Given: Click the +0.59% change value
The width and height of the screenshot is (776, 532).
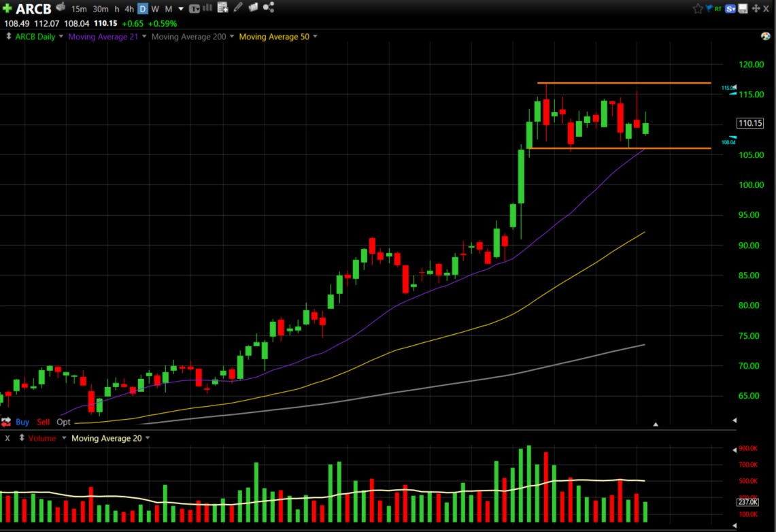Looking at the screenshot, I should tap(163, 23).
